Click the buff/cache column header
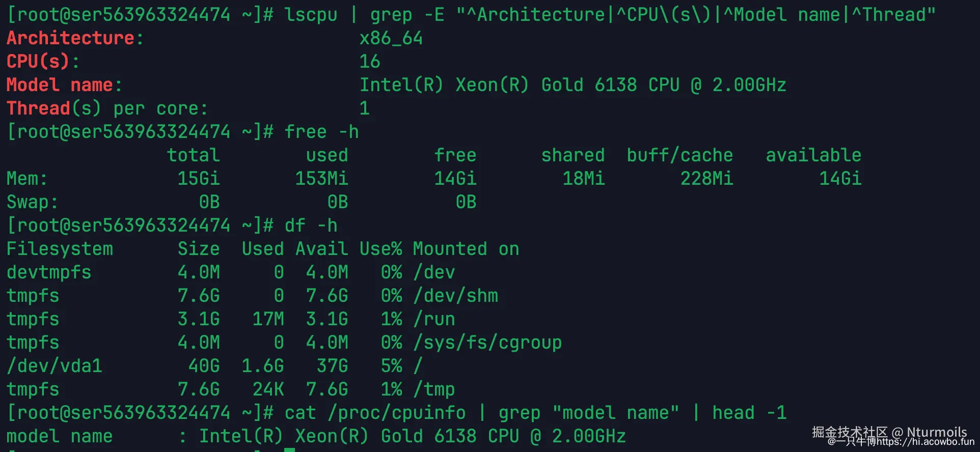The height and width of the screenshot is (452, 980). (x=679, y=155)
